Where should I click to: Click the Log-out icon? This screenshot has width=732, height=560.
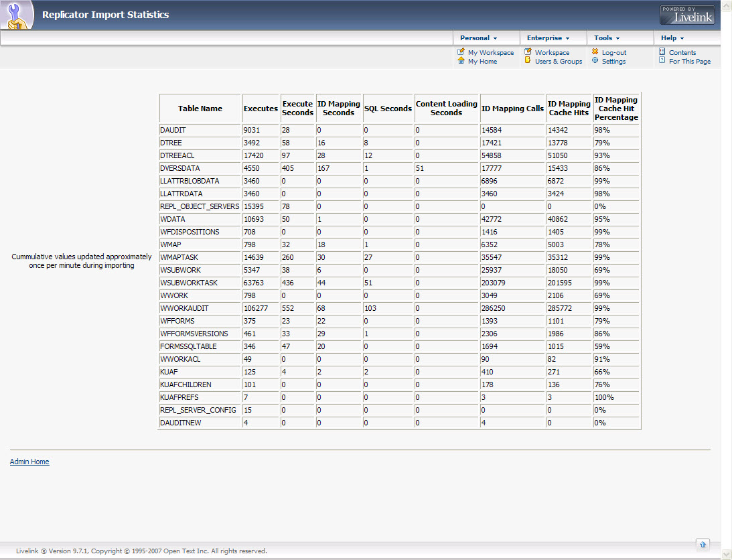pos(595,52)
